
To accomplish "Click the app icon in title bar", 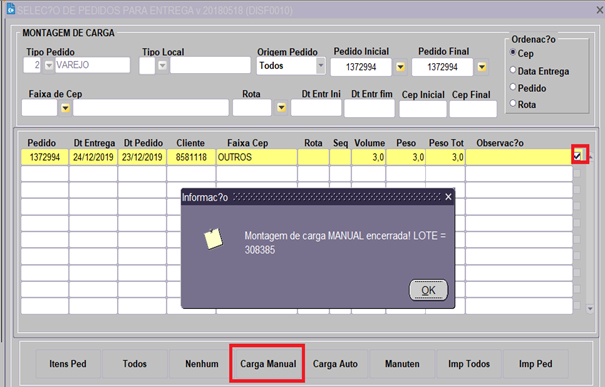I will [x=11, y=8].
